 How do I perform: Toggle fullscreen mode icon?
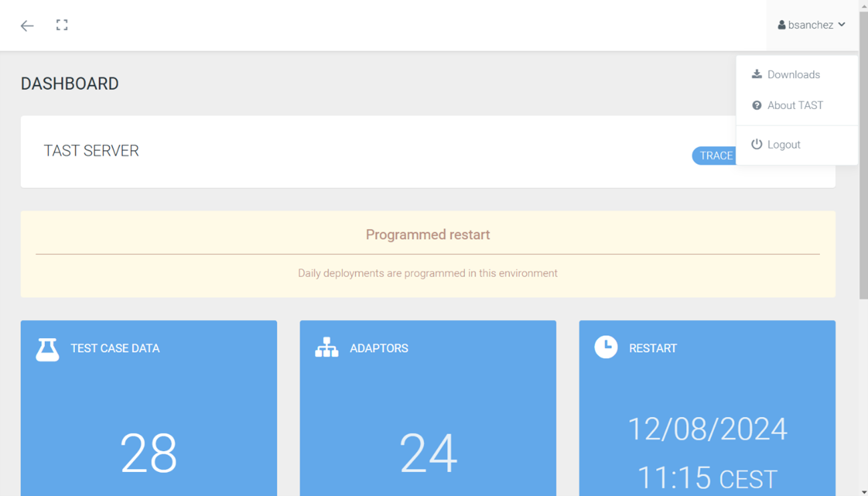(x=62, y=25)
